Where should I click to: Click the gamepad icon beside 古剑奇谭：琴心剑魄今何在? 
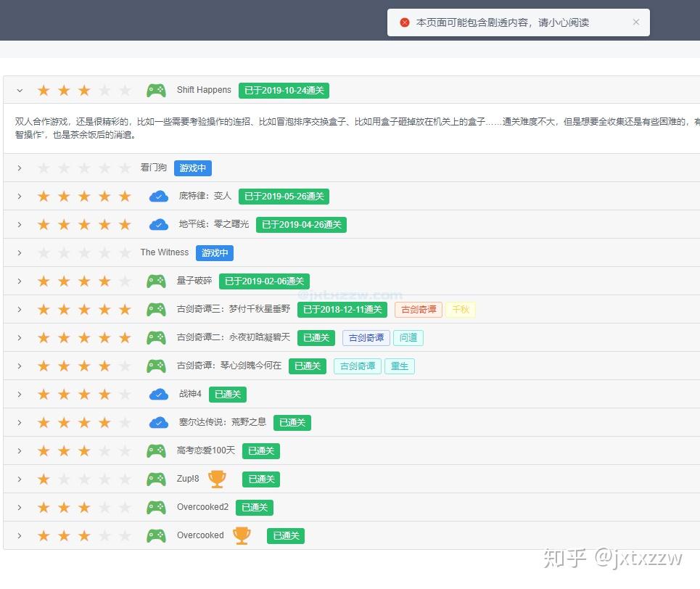156,366
